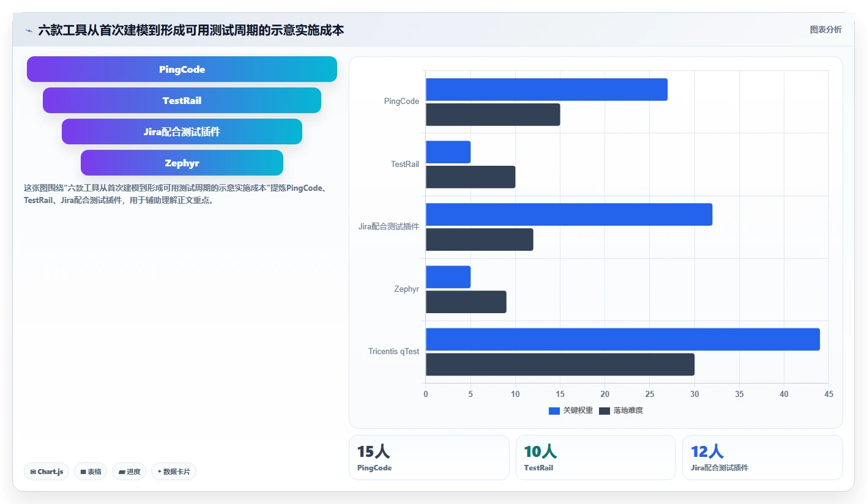
Task: Select the TestRail funnel bar
Action: pyautogui.click(x=182, y=100)
